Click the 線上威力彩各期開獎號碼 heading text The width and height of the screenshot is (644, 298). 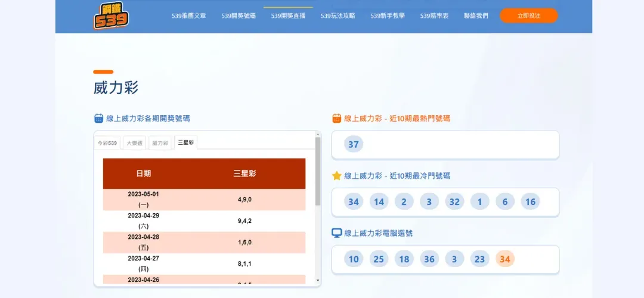[148, 119]
